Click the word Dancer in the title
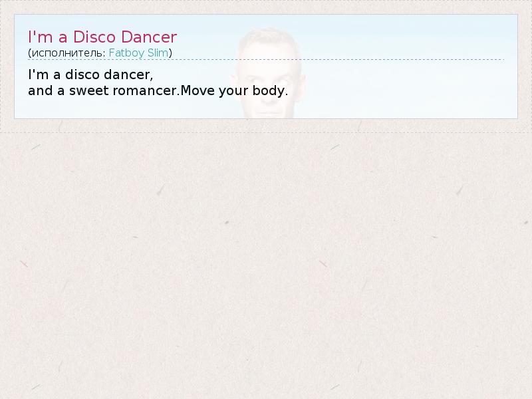 [149, 37]
